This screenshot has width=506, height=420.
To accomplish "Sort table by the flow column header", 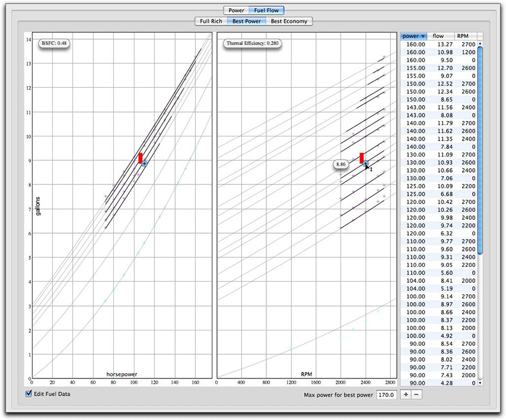I will pyautogui.click(x=440, y=36).
